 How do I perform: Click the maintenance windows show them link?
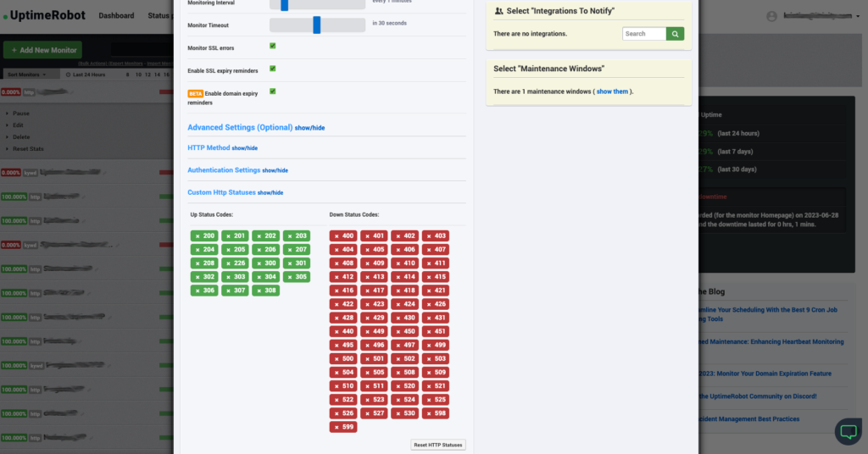(612, 91)
